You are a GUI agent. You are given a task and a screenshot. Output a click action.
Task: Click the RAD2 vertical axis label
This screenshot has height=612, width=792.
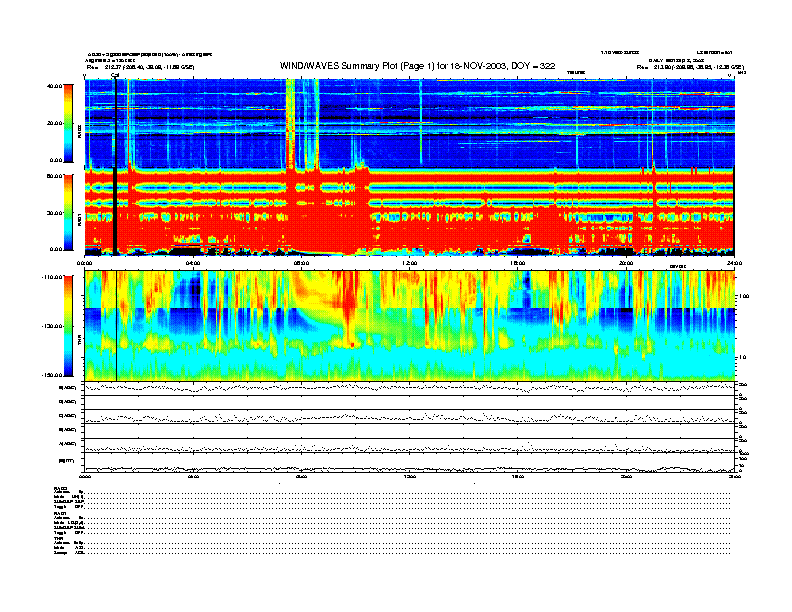[x=79, y=132]
